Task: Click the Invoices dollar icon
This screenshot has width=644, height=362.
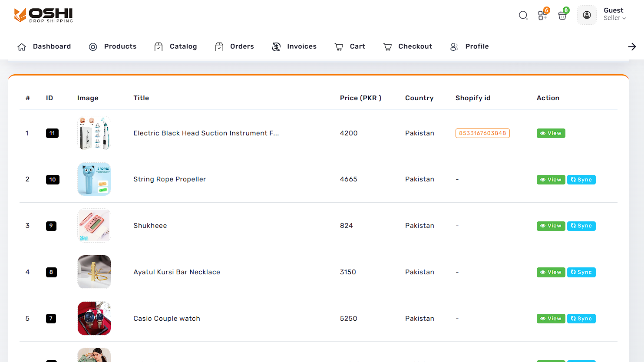Action: point(276,47)
